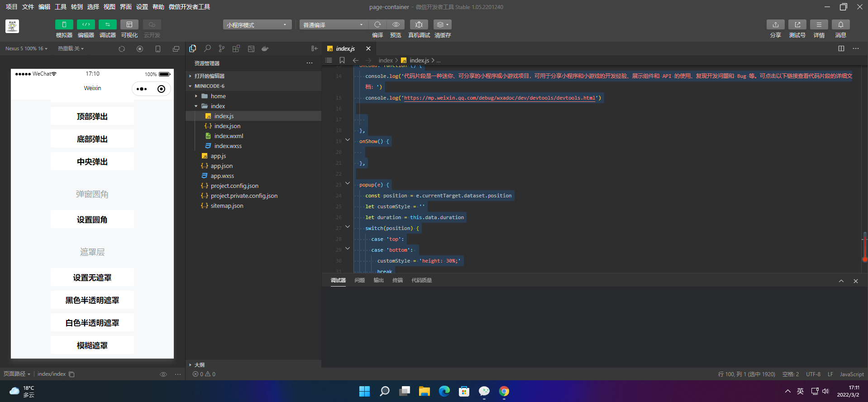Fold the popup(e) function at line 23
This screenshot has width=868, height=402.
pyautogui.click(x=348, y=183)
